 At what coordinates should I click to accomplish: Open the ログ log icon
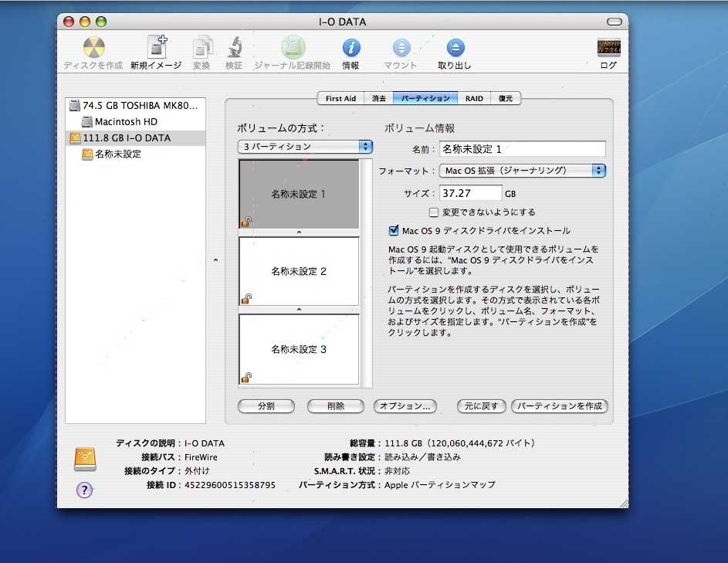[608, 47]
